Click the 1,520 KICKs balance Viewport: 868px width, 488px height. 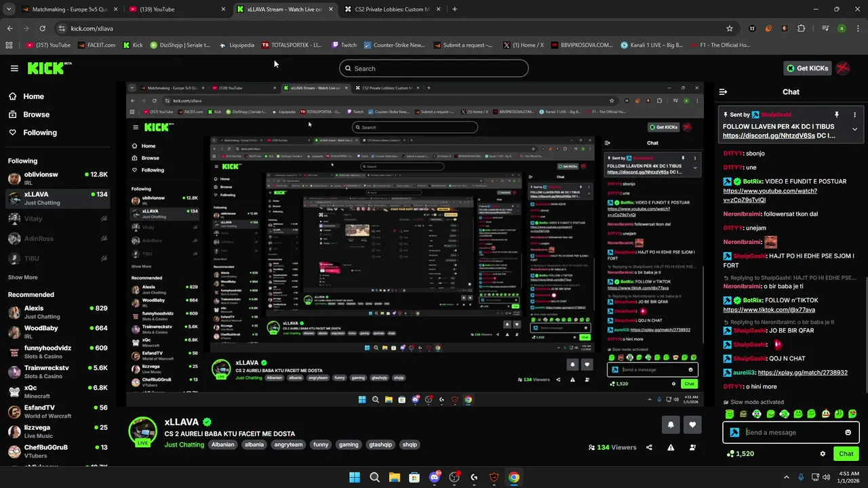[741, 453]
